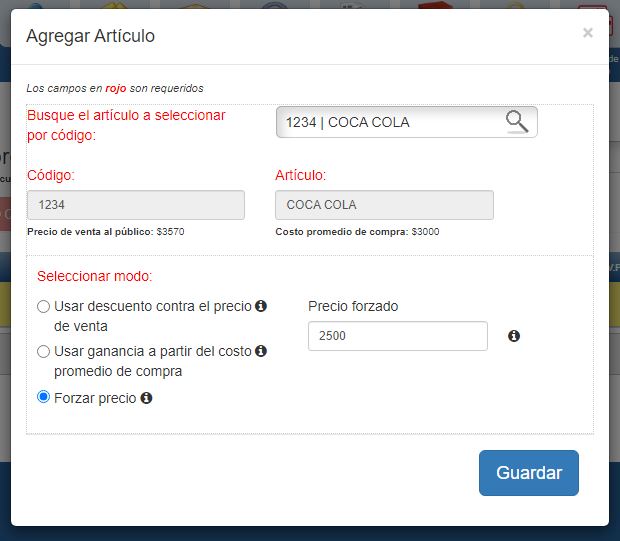
Task: Open info icon beside descuento contra precio option
Action: click(261, 306)
